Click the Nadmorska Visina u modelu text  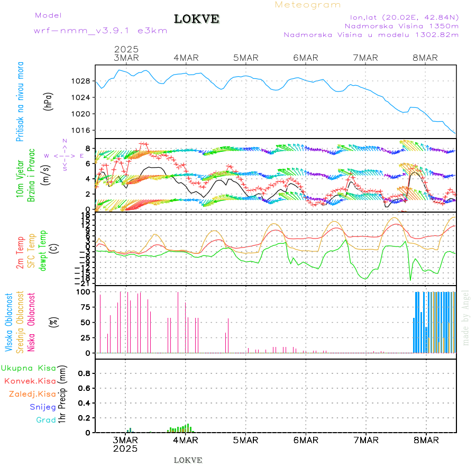(x=371, y=34)
